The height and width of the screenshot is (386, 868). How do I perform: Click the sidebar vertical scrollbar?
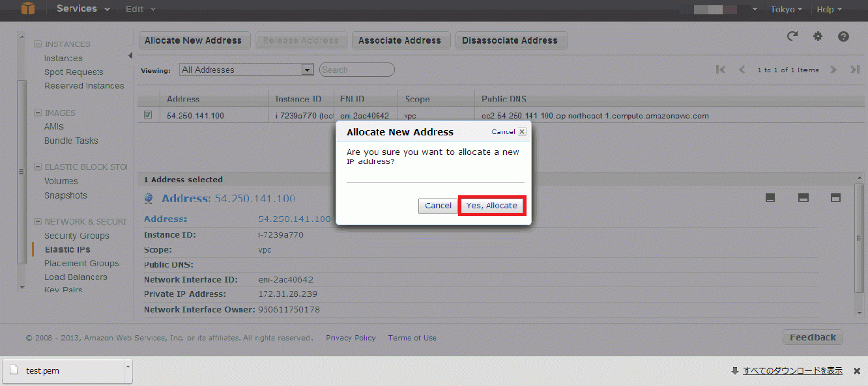[22, 171]
